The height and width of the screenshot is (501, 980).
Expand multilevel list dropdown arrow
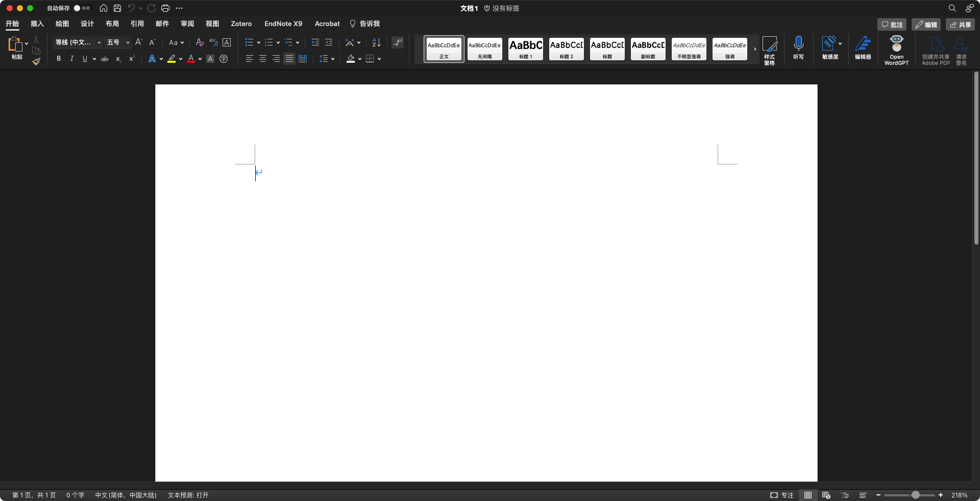298,43
